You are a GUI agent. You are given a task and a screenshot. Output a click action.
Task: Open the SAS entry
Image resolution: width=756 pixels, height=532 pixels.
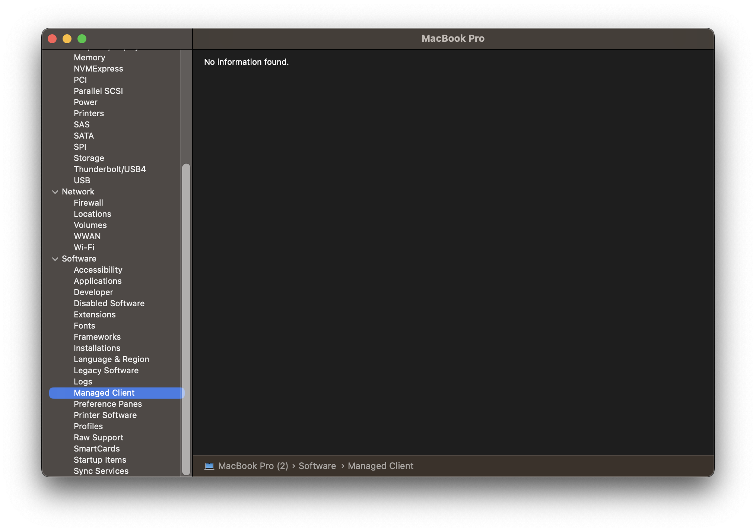(82, 125)
